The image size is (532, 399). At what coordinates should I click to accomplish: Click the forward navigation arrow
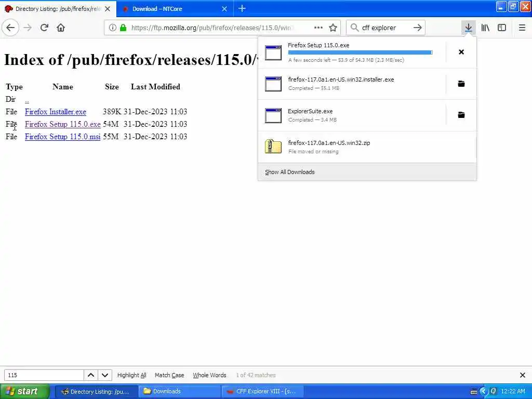28,28
